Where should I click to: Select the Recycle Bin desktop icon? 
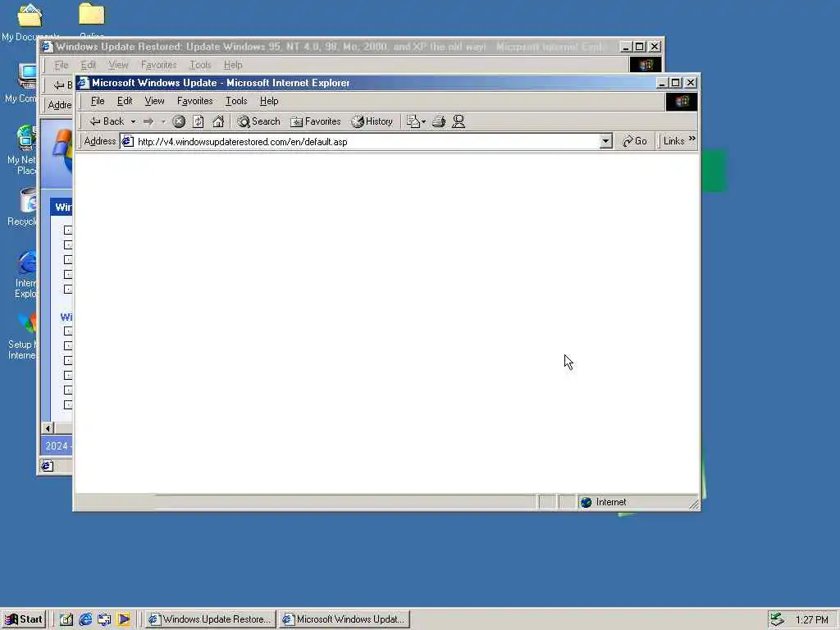point(22,208)
